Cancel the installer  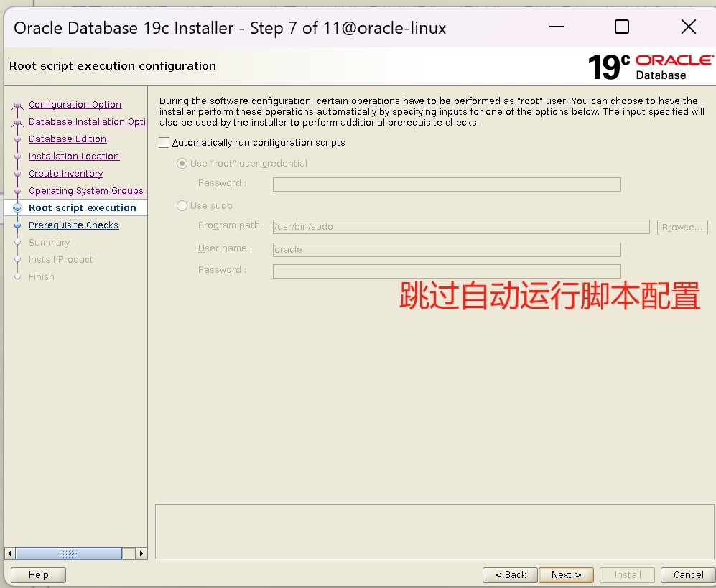(688, 575)
